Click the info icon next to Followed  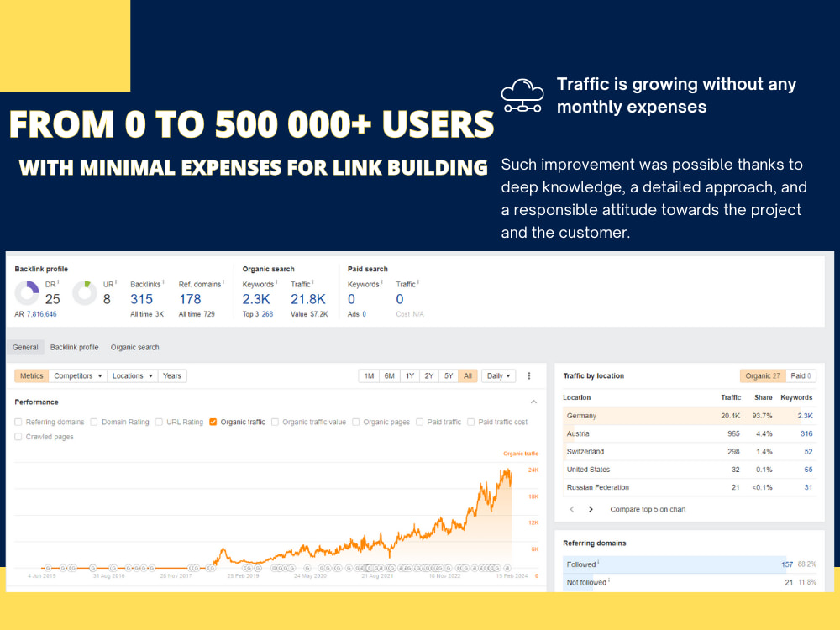pos(598,563)
